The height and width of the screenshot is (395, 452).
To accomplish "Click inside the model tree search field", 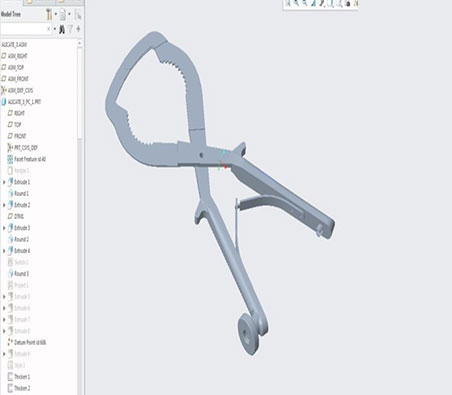I will coord(23,29).
